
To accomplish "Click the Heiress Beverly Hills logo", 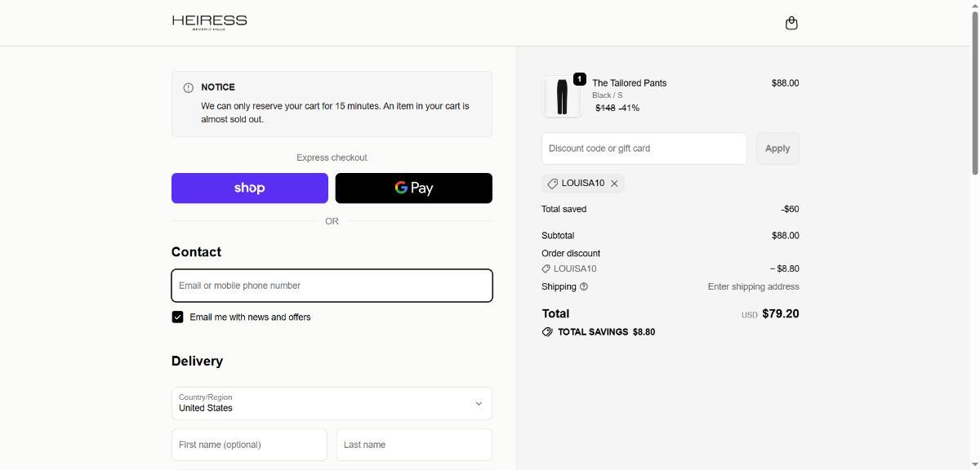I will pos(209,22).
